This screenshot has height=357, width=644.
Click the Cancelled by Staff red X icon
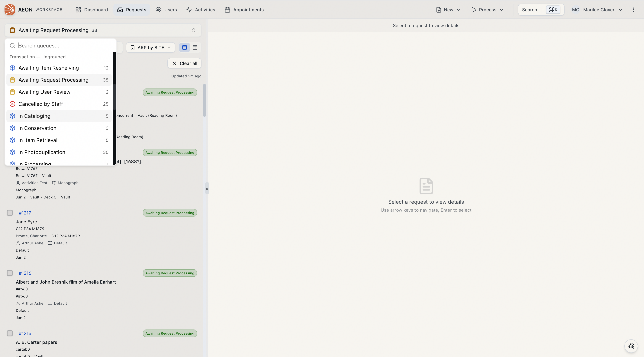(x=12, y=104)
